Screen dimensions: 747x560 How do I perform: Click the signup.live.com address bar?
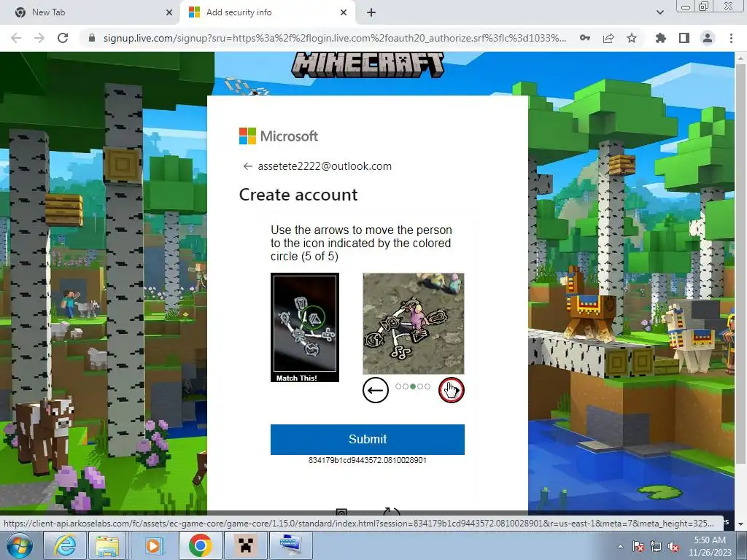[334, 38]
